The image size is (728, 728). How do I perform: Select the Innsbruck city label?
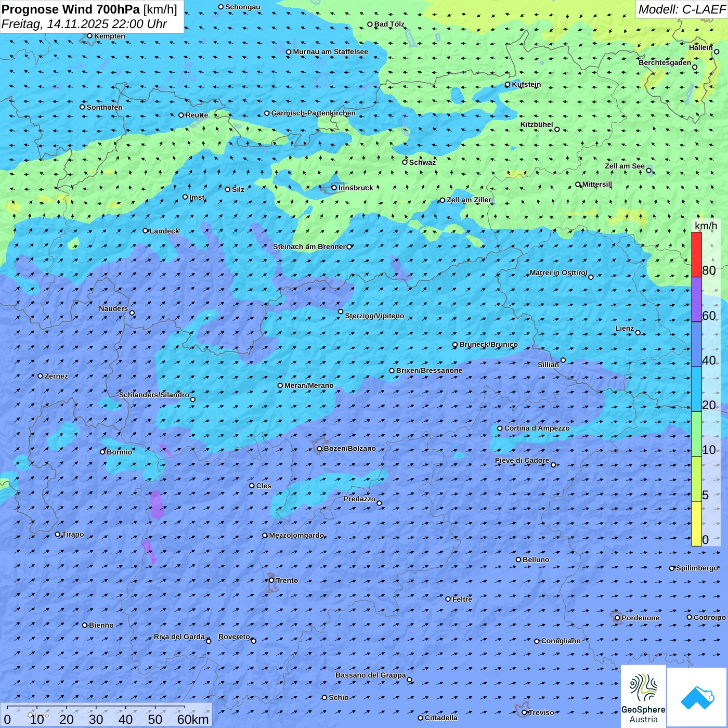click(356, 188)
